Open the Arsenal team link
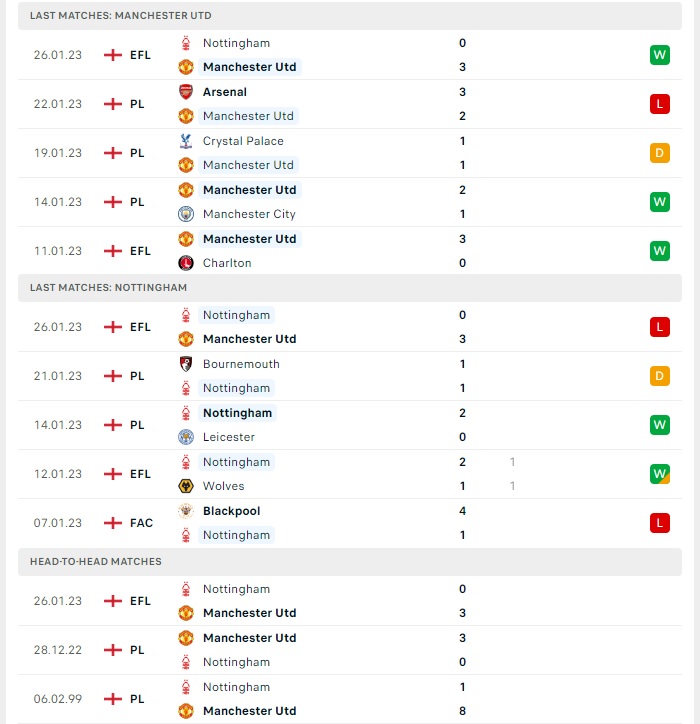This screenshot has height=724, width=700. (x=225, y=92)
